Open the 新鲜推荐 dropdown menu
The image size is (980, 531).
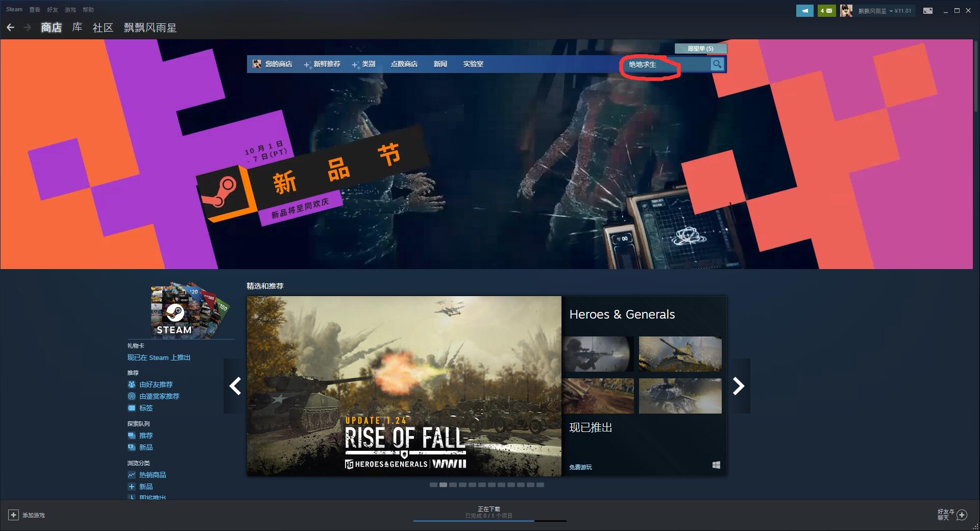[x=322, y=64]
